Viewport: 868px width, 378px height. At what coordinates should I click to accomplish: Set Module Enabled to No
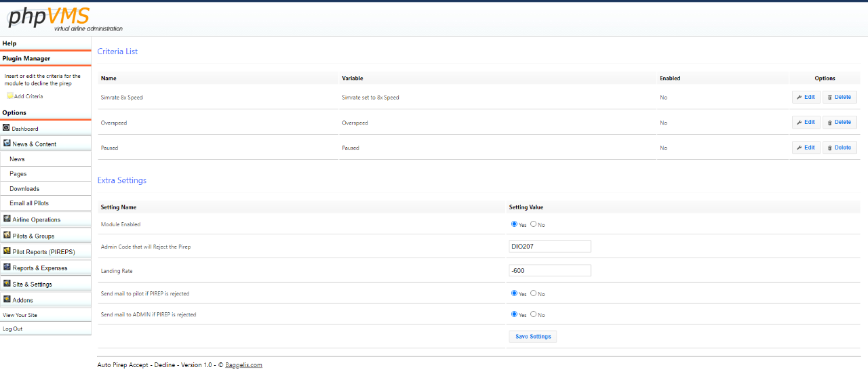(x=534, y=224)
